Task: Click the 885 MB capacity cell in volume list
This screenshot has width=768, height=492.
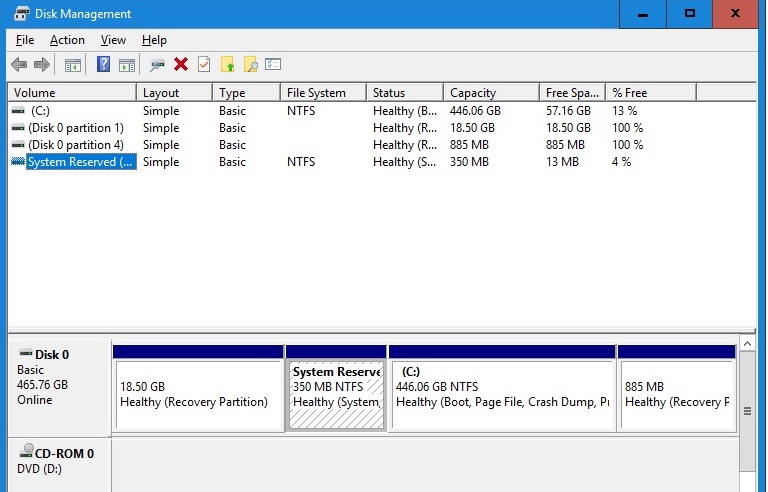Action: [469, 145]
